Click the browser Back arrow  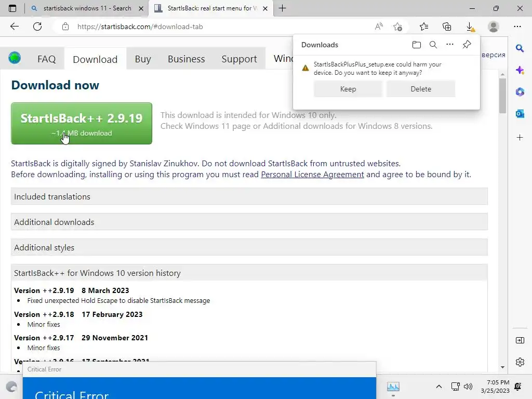tap(14, 26)
